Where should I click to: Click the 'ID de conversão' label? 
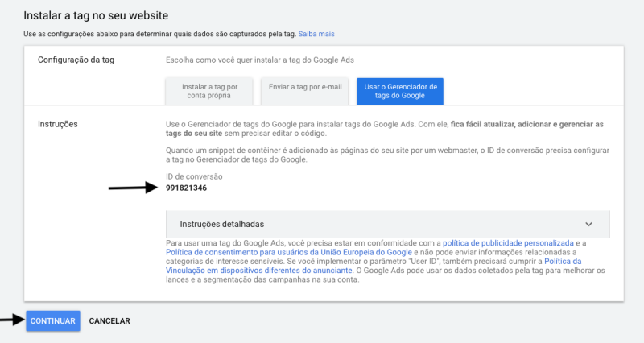(193, 176)
